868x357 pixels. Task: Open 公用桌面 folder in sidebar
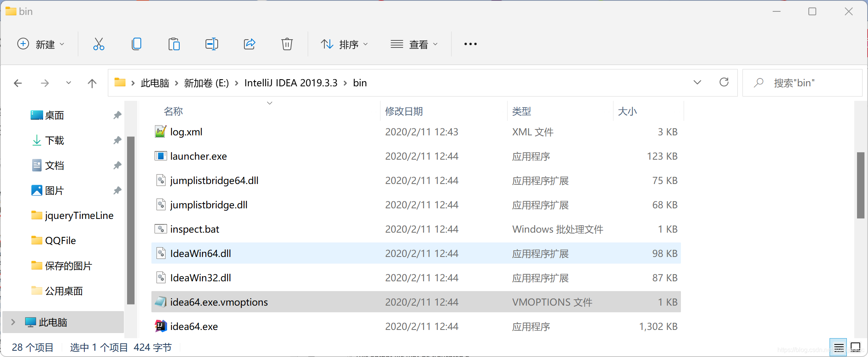64,291
